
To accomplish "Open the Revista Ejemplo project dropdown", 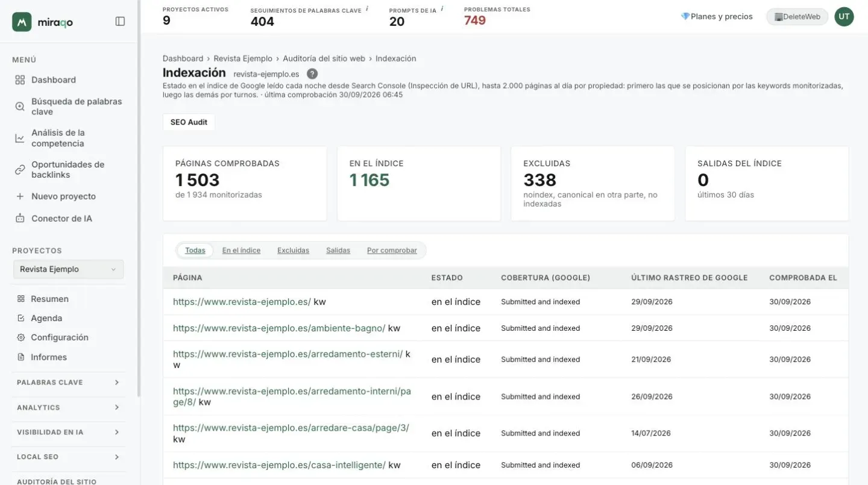I will coord(68,269).
